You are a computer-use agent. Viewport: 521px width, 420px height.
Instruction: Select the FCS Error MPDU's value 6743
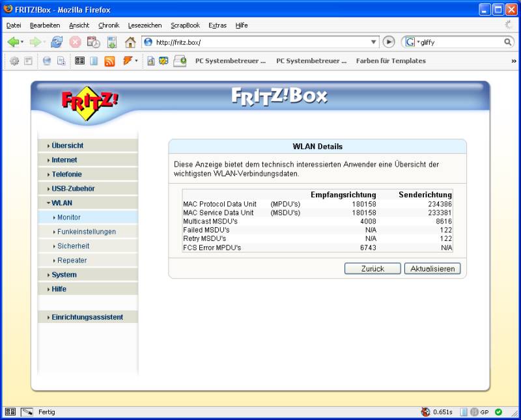pos(368,247)
